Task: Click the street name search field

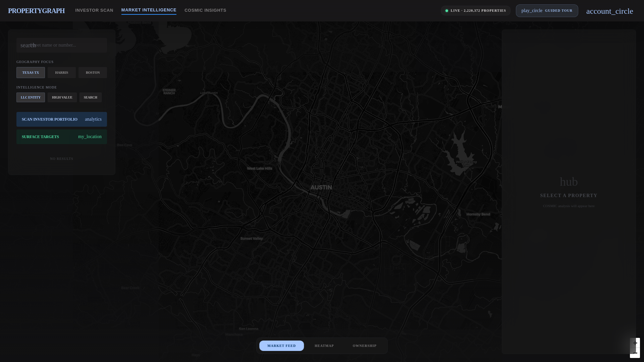Action: pos(62,45)
